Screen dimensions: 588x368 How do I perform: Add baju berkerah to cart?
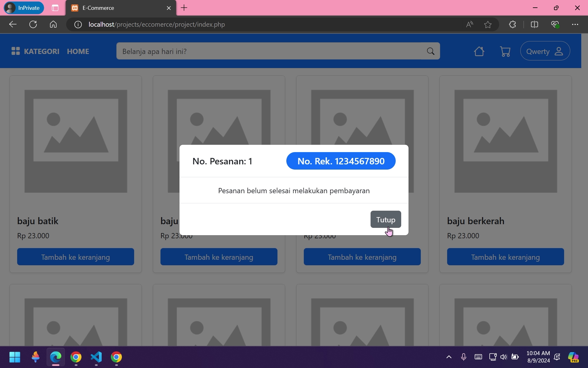(x=506, y=257)
